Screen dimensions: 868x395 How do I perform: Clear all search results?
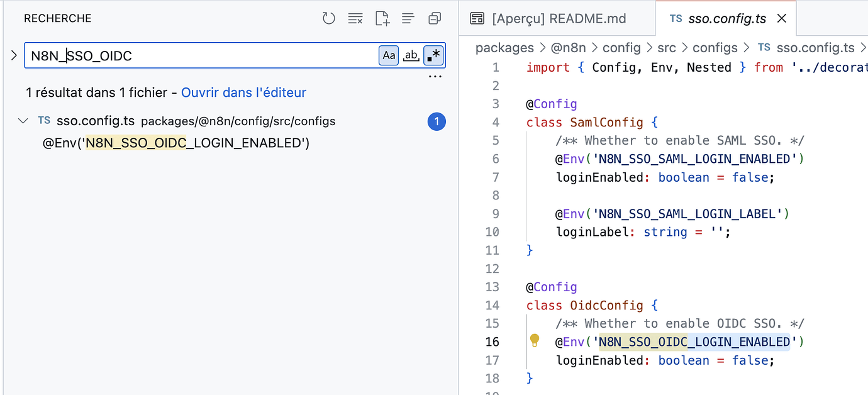click(355, 18)
